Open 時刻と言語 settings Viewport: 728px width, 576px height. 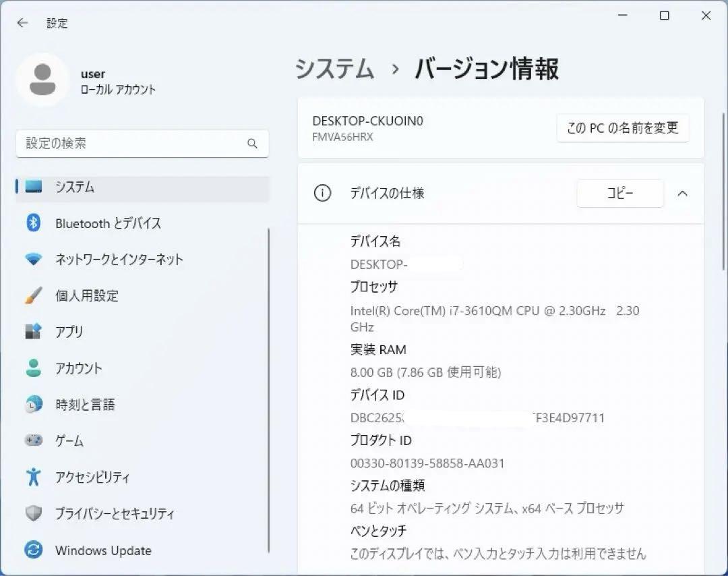[x=142, y=404]
